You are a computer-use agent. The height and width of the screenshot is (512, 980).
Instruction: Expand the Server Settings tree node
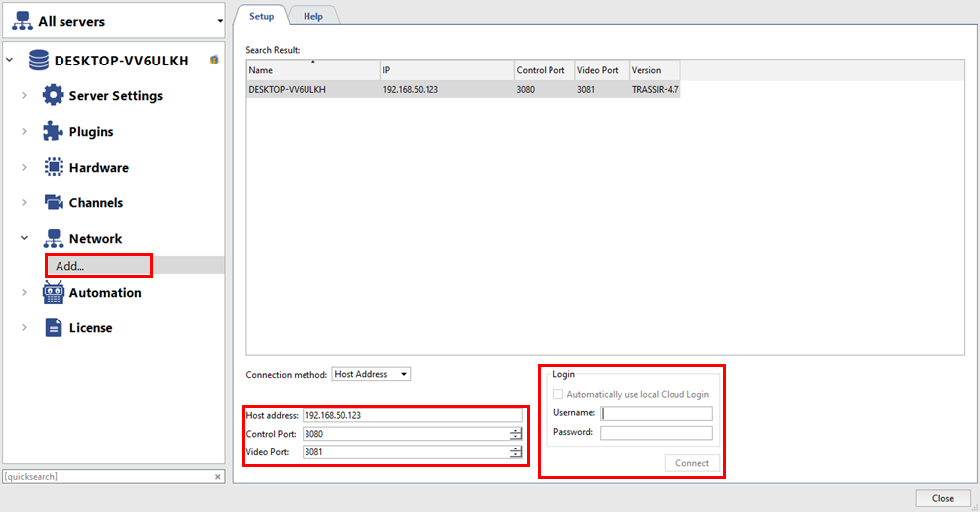[24, 96]
